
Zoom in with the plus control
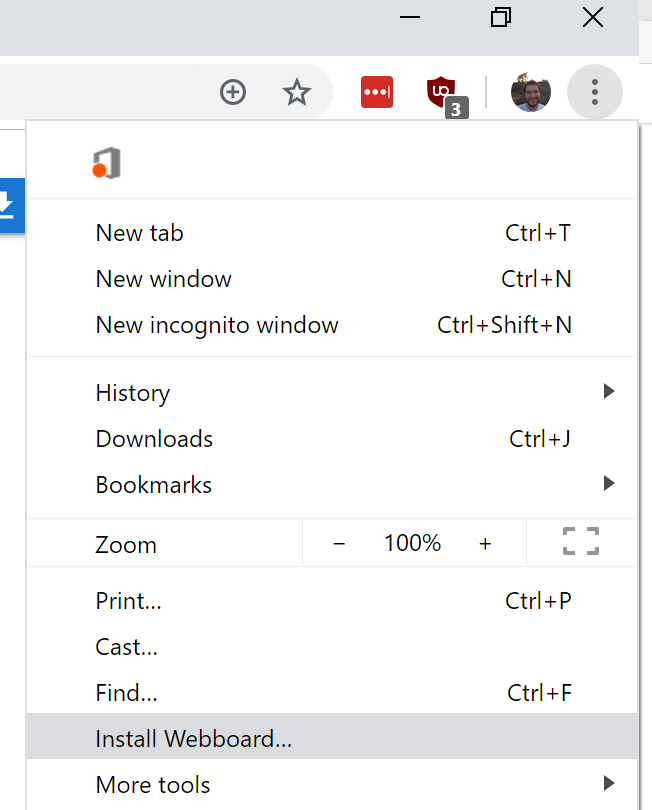485,542
